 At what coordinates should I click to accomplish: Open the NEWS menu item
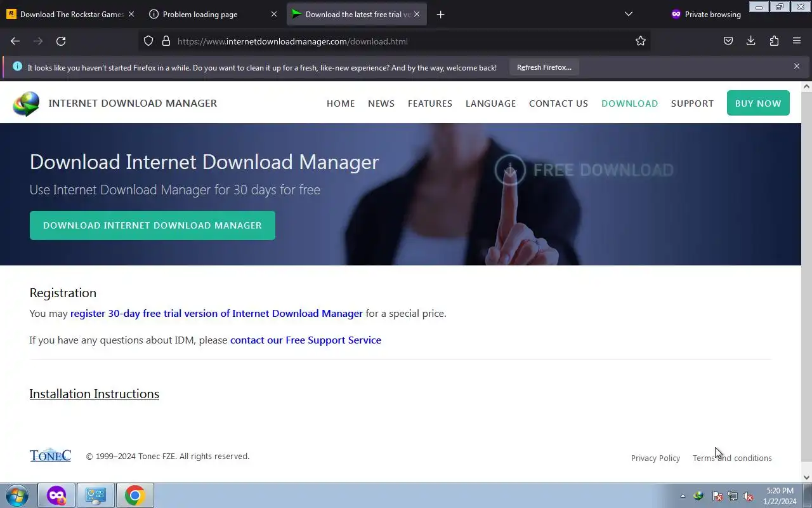tap(381, 104)
